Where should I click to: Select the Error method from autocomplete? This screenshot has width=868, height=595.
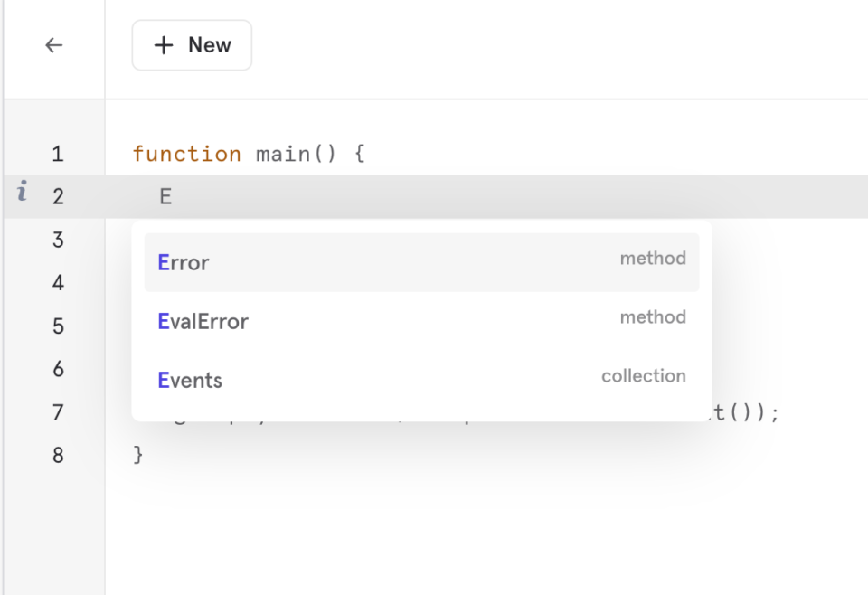tap(183, 262)
